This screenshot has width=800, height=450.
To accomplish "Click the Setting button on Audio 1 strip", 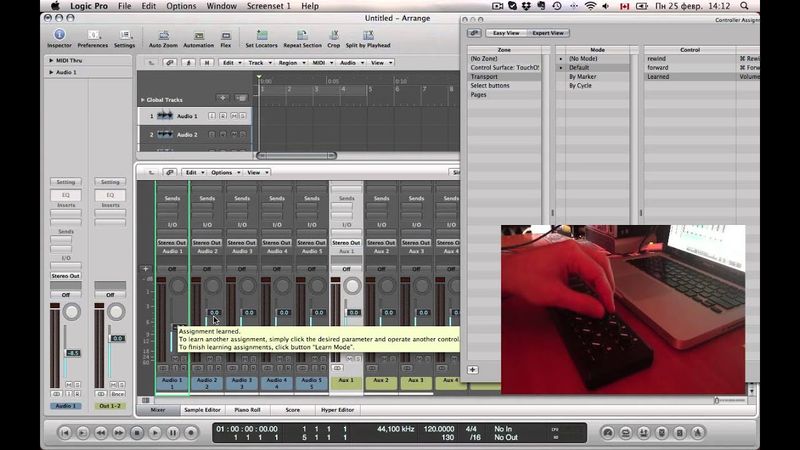I will [66, 182].
